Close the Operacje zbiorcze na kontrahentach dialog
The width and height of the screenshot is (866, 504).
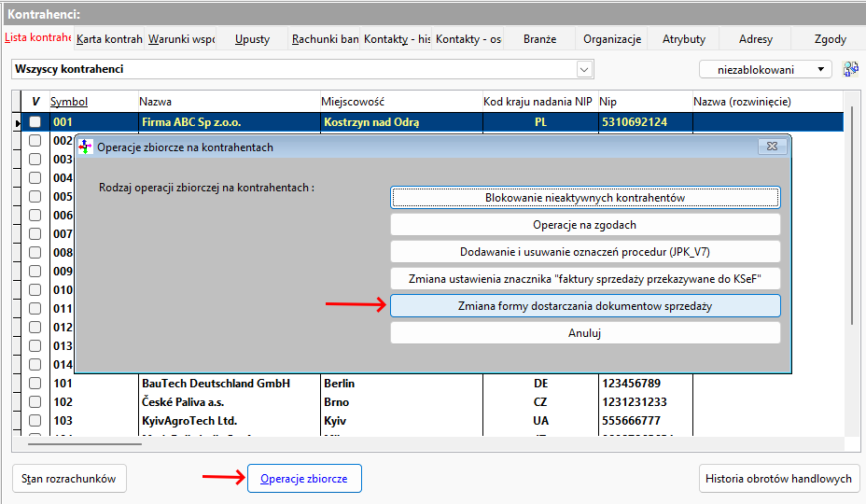tap(771, 147)
